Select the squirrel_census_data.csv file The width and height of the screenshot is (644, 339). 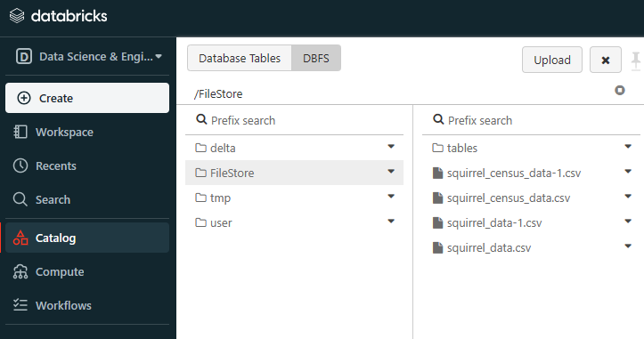[509, 198]
